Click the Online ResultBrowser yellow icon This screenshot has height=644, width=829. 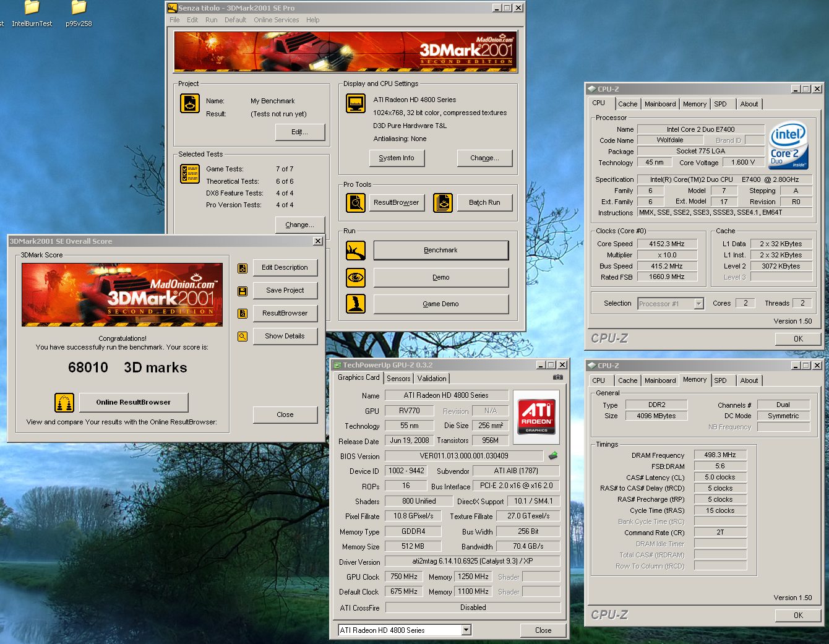click(64, 403)
